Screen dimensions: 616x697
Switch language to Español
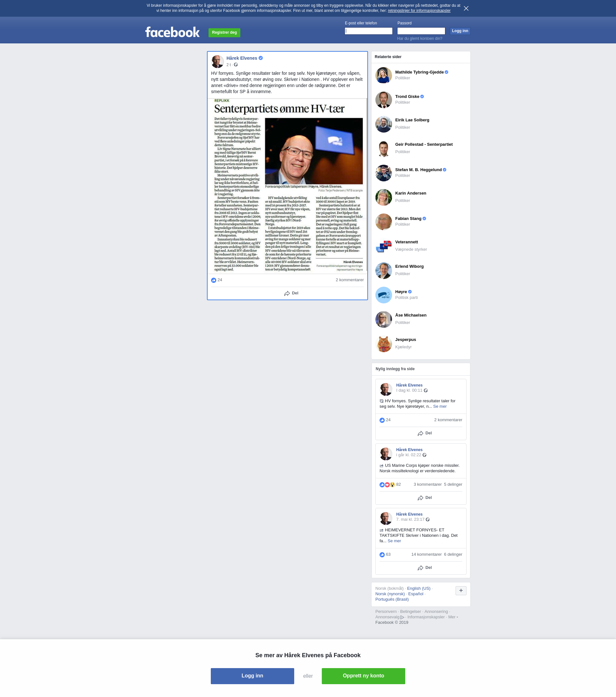click(x=416, y=594)
